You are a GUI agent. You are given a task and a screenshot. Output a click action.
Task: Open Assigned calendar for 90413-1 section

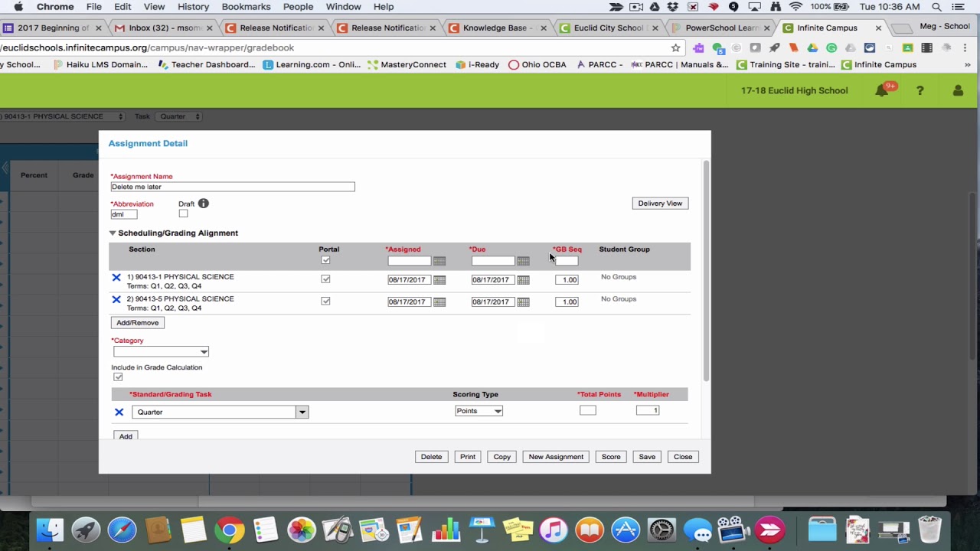pyautogui.click(x=439, y=280)
